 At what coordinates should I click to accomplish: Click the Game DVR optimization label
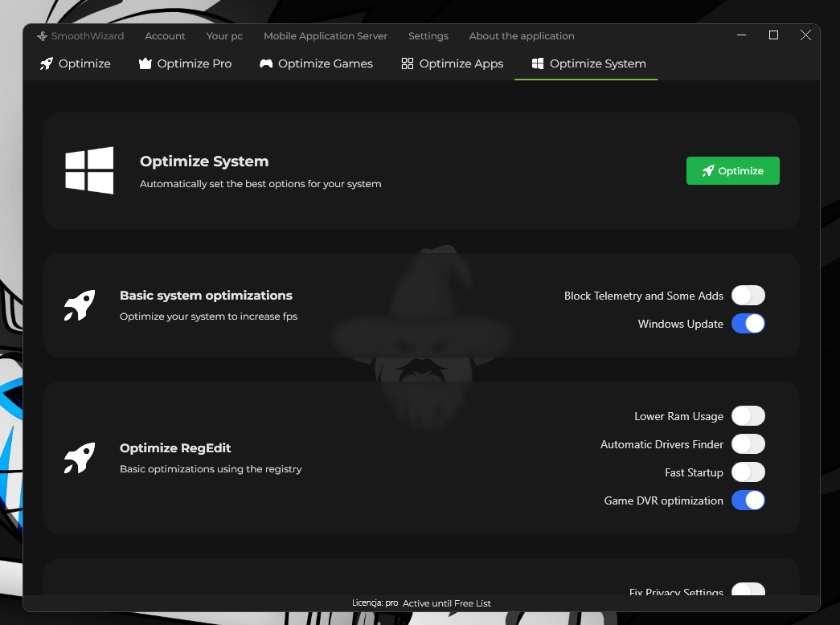tap(664, 500)
